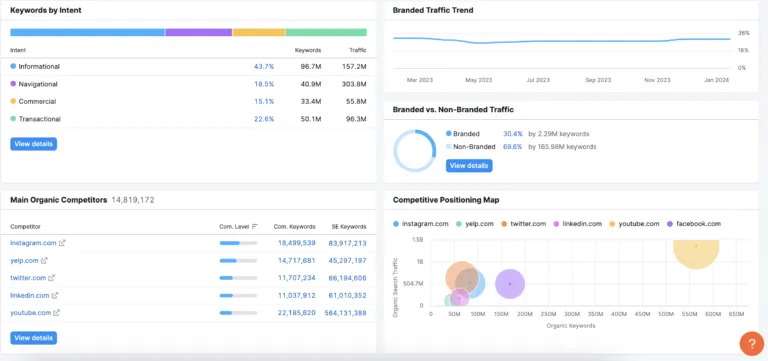768x361 pixels.
Task: Open the twitter.com competitor link
Action: point(28,278)
